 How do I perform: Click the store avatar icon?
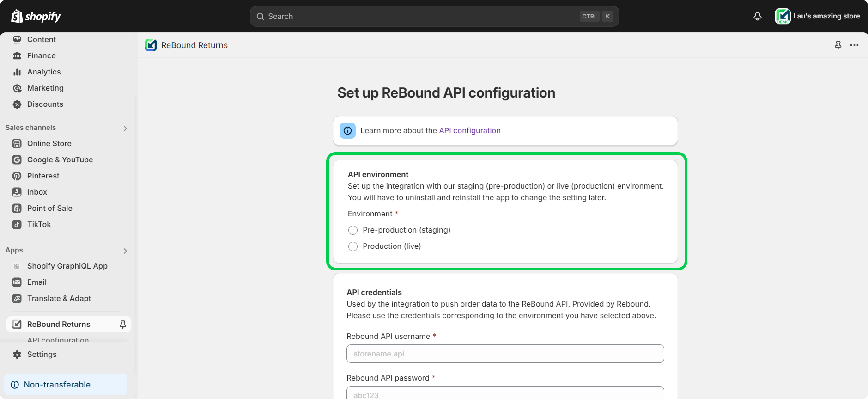783,16
